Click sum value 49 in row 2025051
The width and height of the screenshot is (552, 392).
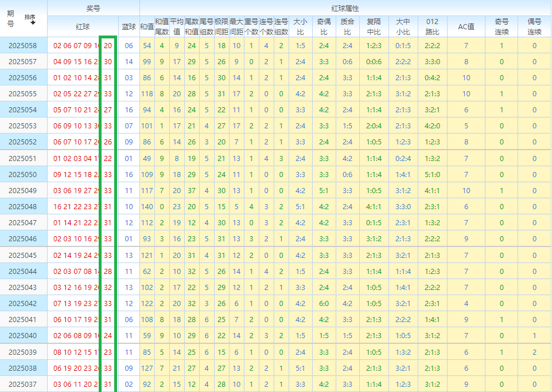tap(147, 158)
